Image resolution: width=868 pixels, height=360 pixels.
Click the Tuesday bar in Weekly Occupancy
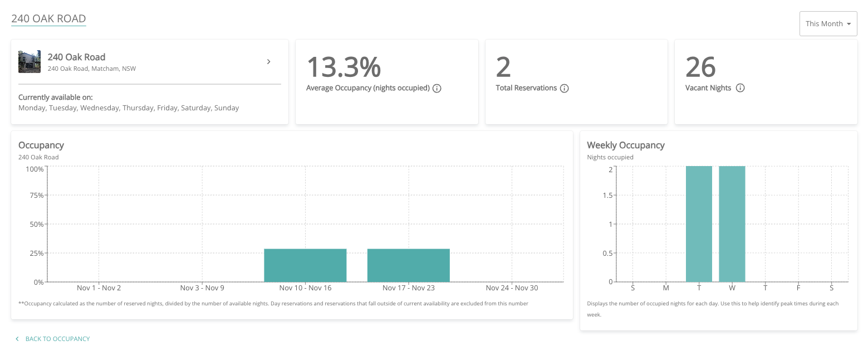coord(699,224)
